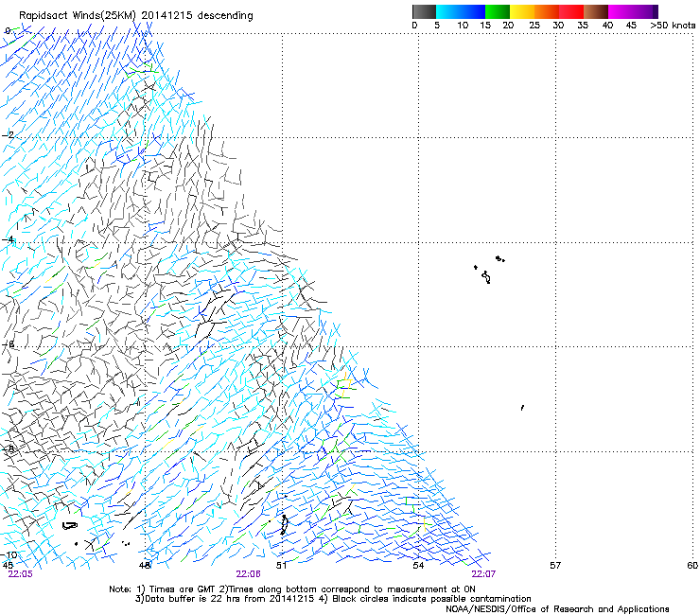700x615 pixels.
Task: Click latitude axis label -8
Action: coord(9,448)
